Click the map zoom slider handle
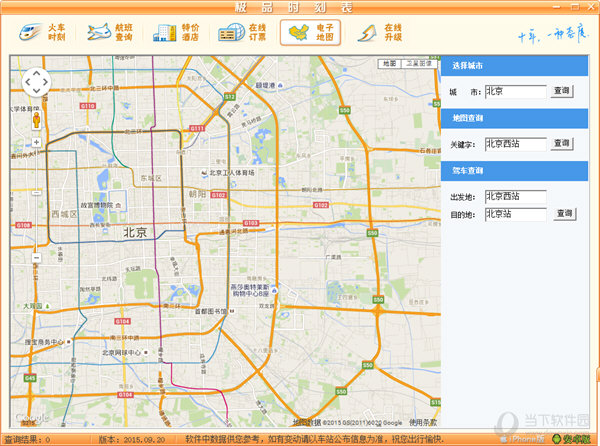 36,193
